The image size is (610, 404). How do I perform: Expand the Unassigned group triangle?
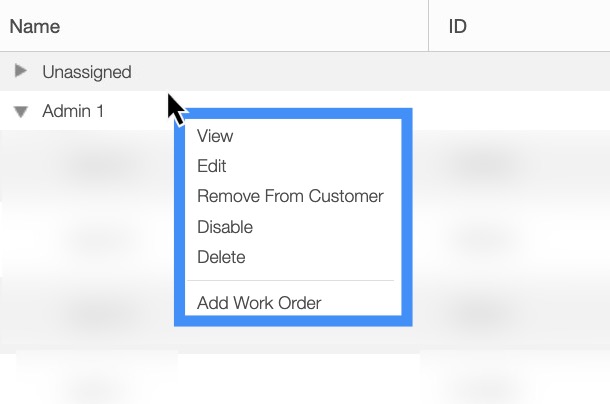[x=20, y=72]
